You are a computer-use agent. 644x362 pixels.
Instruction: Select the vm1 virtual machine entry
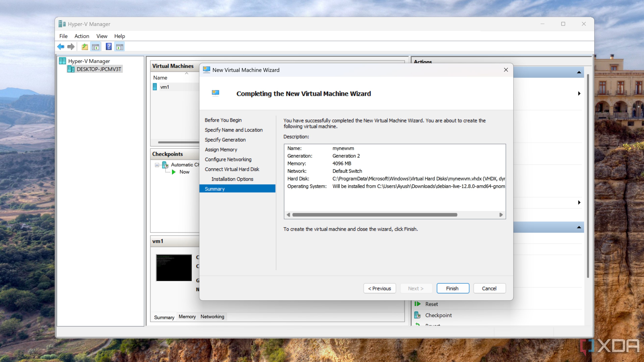tap(165, 87)
